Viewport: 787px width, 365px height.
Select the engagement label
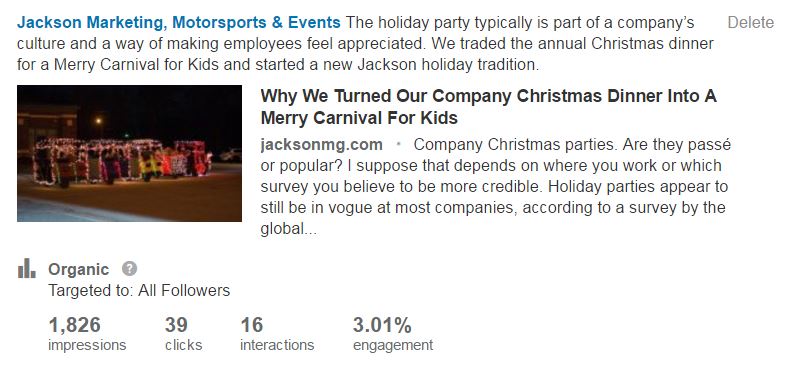coord(393,346)
